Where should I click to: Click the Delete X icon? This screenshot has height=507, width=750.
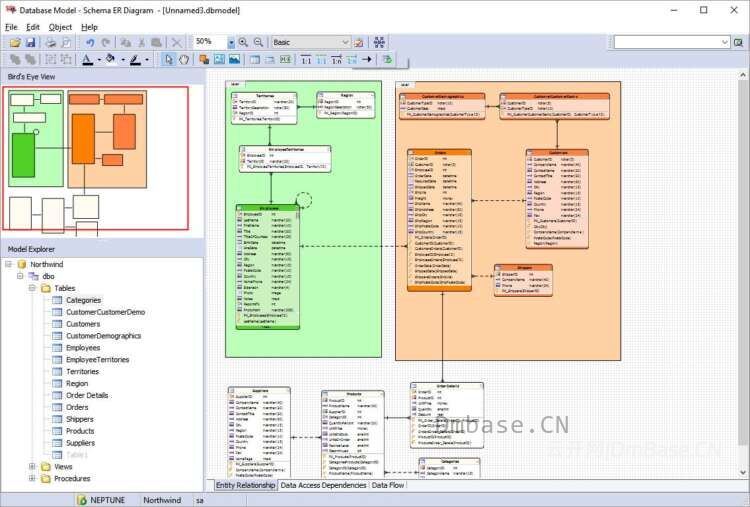(176, 43)
